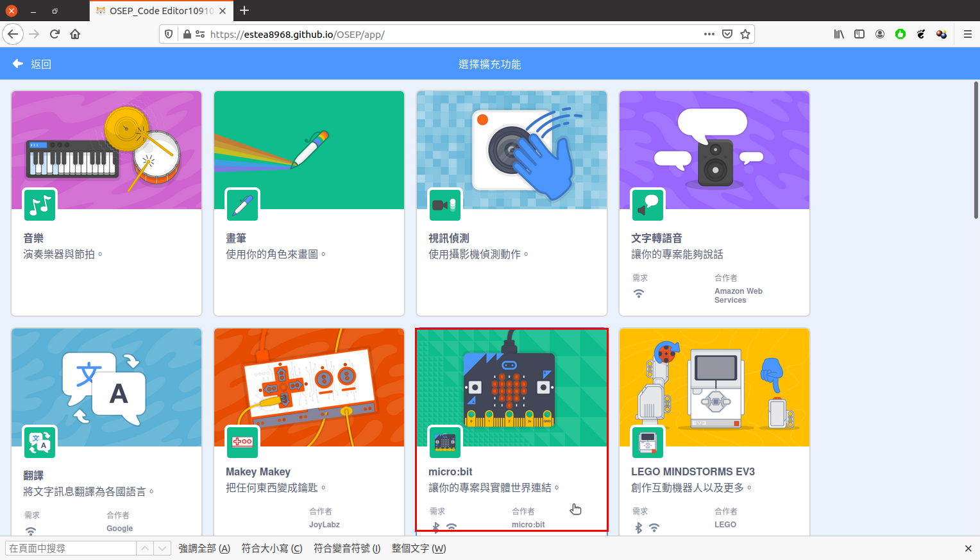Click the JoyLabz collaborator text
Viewport: 980px width, 560px height.
click(x=325, y=525)
